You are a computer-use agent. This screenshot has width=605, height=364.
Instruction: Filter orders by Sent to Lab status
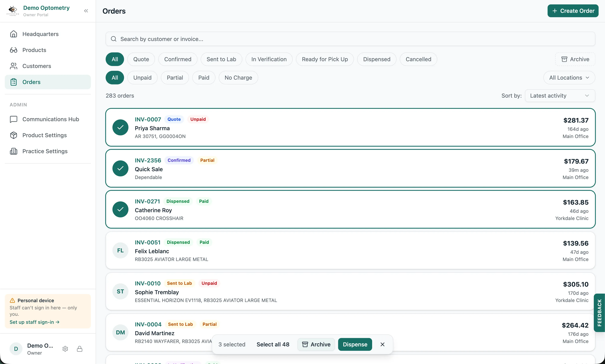221,59
